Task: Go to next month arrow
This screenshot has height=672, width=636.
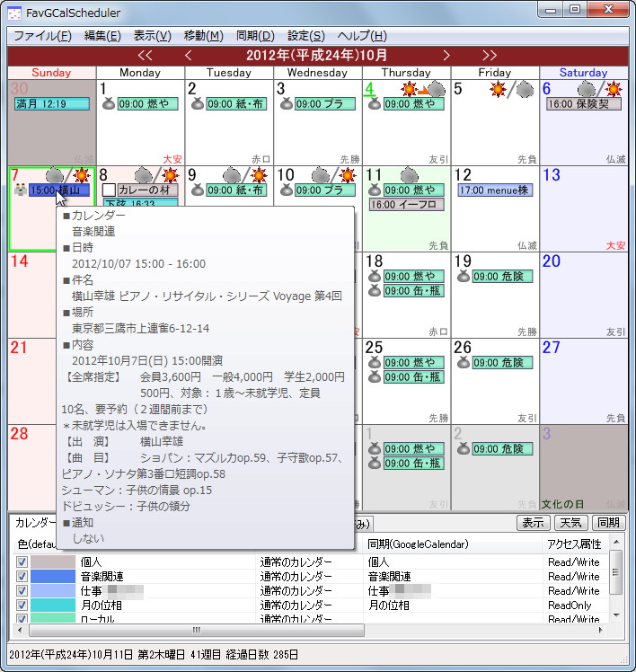Action: (446, 56)
